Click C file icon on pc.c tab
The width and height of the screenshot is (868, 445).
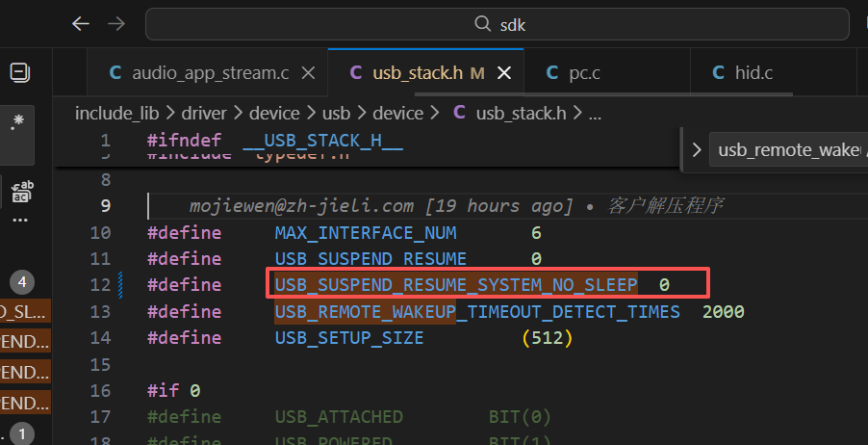click(x=552, y=72)
